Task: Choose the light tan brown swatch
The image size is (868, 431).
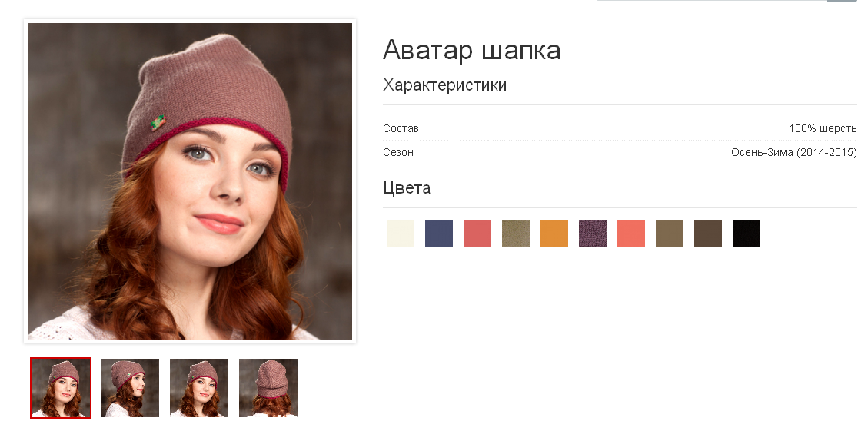Action: tap(670, 234)
